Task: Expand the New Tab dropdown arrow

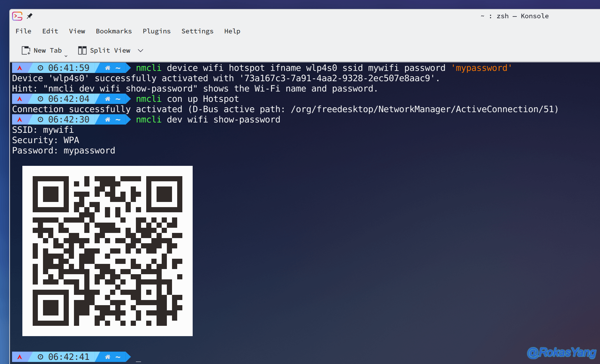Action: [x=66, y=56]
